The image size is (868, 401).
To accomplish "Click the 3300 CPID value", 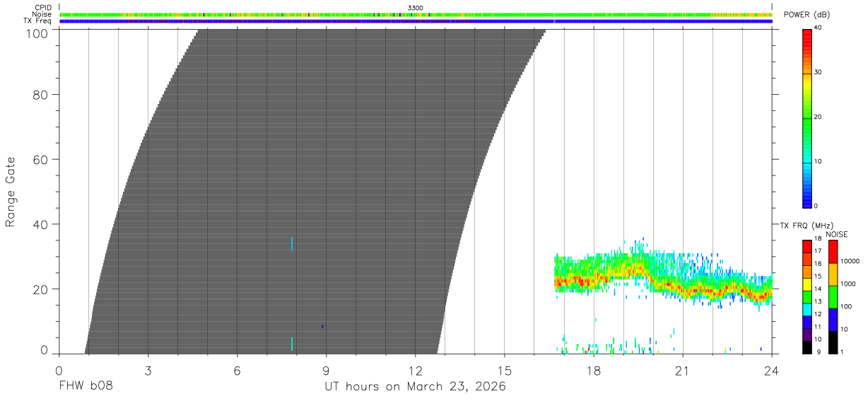I will (416, 8).
